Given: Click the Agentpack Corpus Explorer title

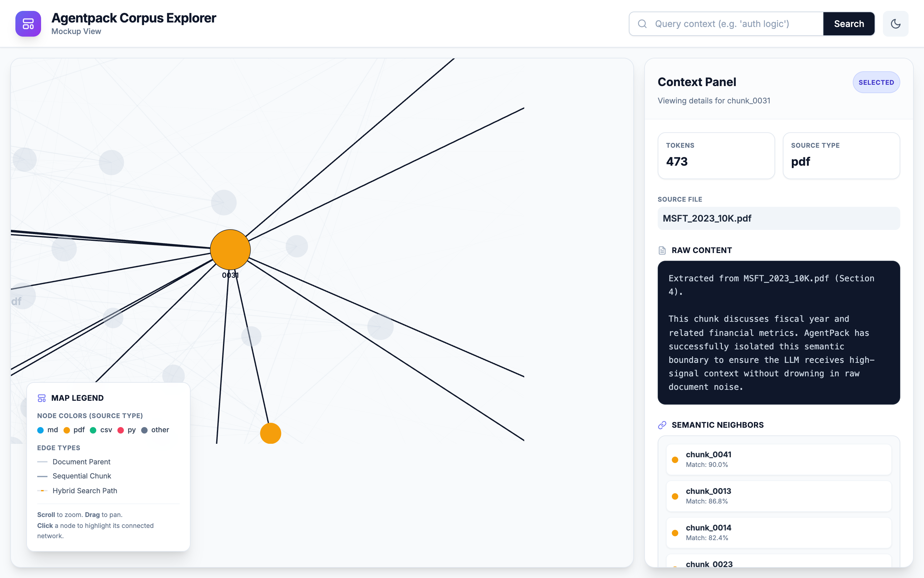Looking at the screenshot, I should click(134, 18).
